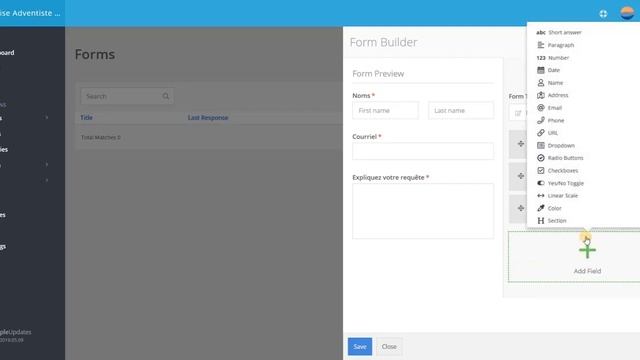
Task: Click the Date calendar icon
Action: (x=541, y=70)
